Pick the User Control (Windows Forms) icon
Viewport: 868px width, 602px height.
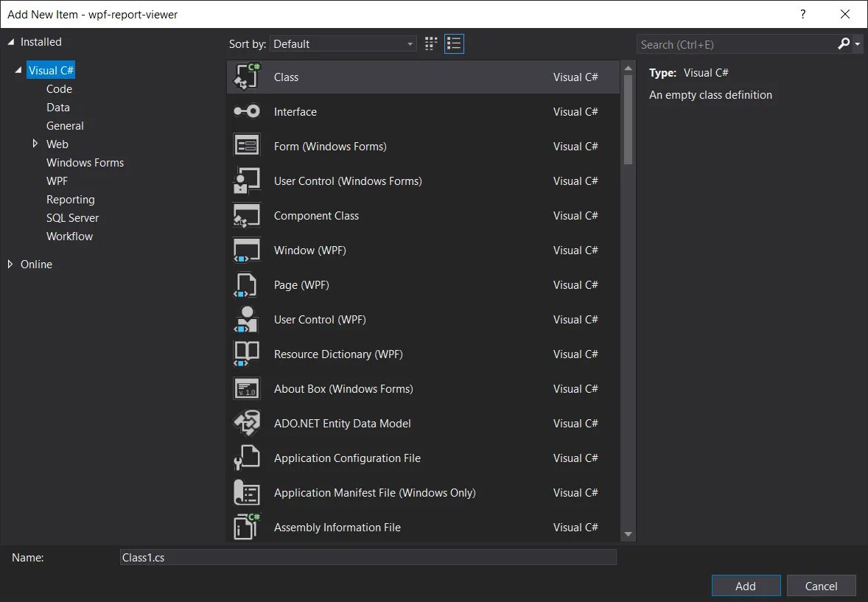(247, 181)
